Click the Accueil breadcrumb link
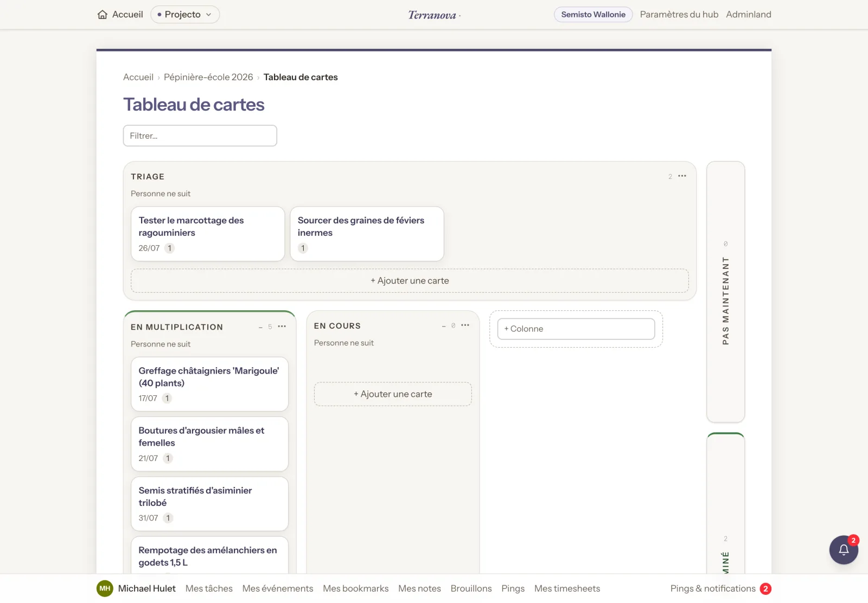Screen dimensions: 868x603 click(x=138, y=77)
